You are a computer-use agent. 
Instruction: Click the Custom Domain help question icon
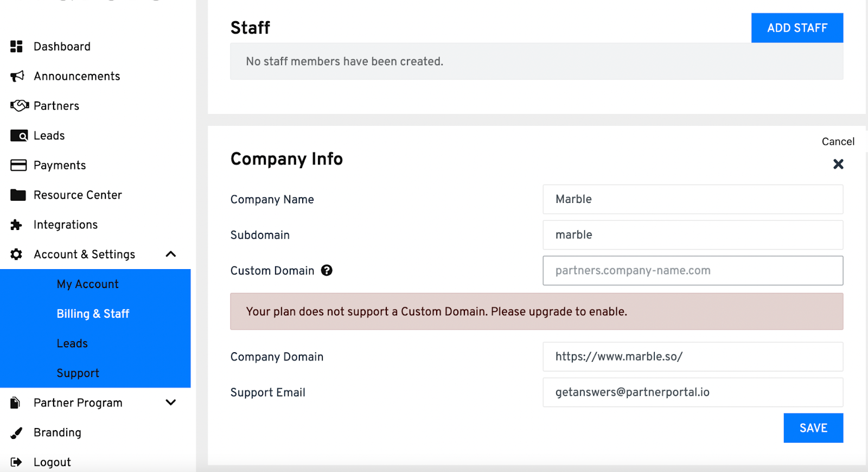pyautogui.click(x=327, y=270)
